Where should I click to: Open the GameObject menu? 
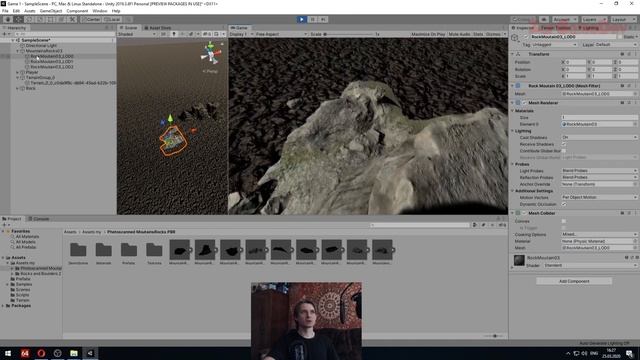[51, 11]
